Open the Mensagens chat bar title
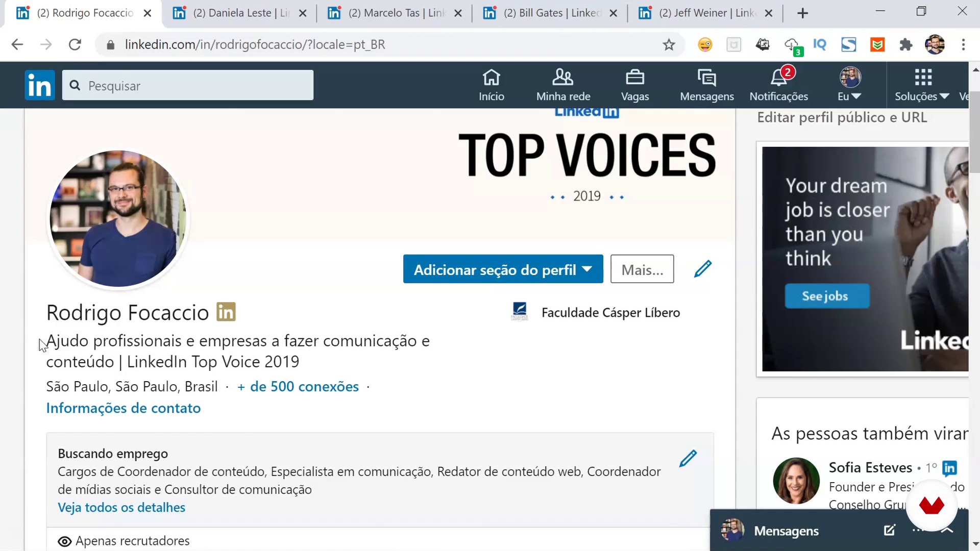The height and width of the screenshot is (551, 980). coord(787,531)
